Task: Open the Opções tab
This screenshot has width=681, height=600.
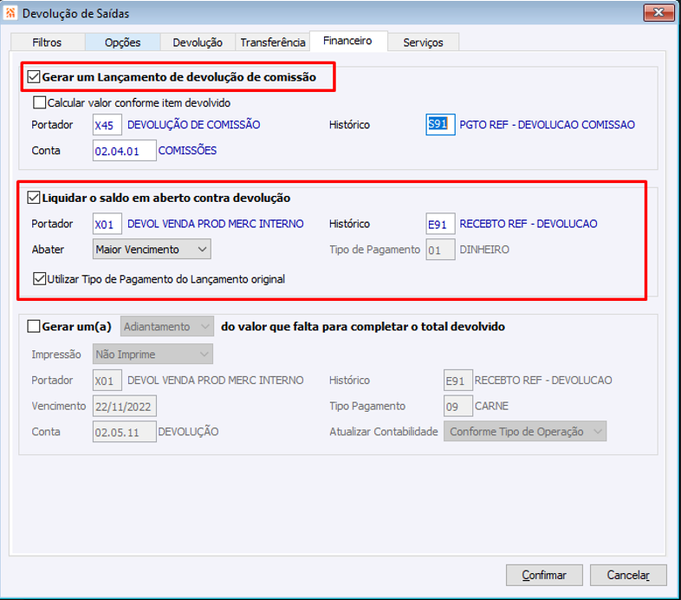Action: pyautogui.click(x=122, y=43)
